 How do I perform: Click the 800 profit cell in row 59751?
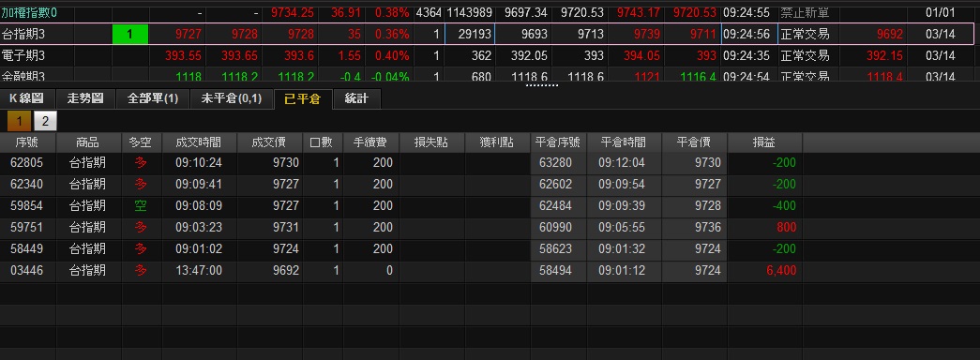coord(765,228)
